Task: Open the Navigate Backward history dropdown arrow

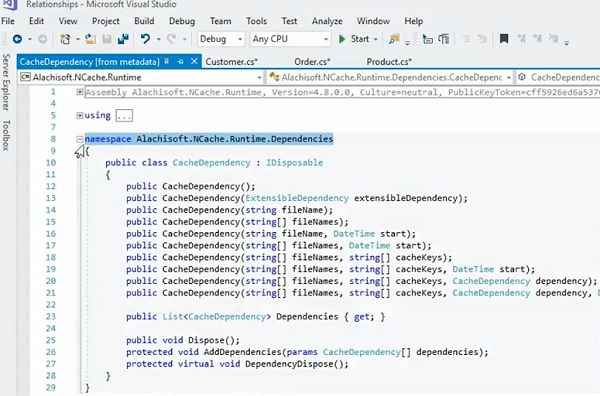Action: click(29, 39)
